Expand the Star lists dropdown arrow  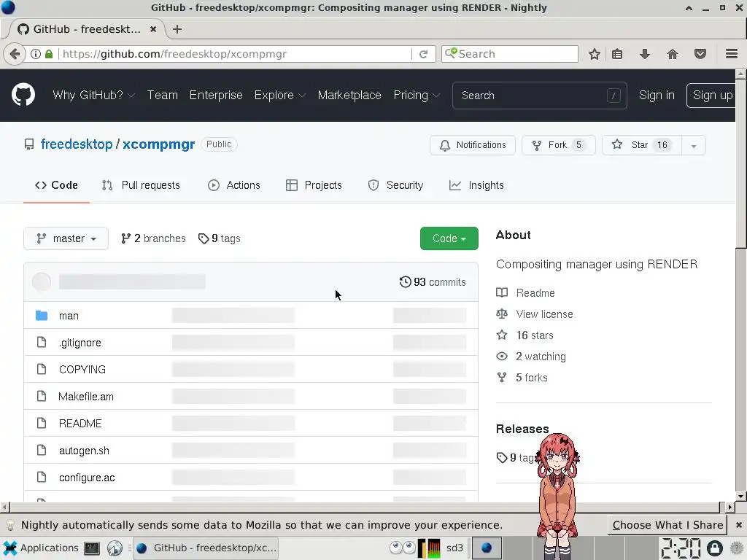694,145
